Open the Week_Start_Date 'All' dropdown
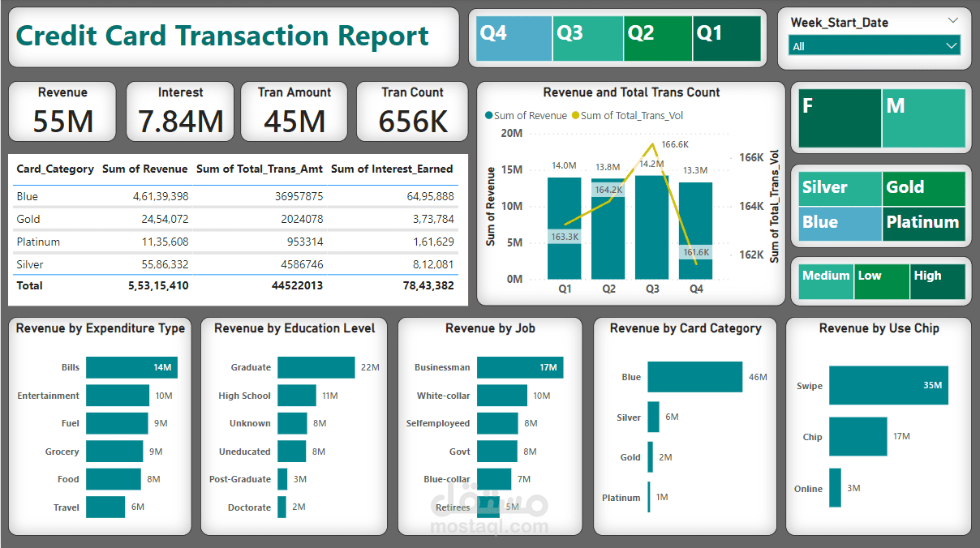980x548 pixels. 875,46
